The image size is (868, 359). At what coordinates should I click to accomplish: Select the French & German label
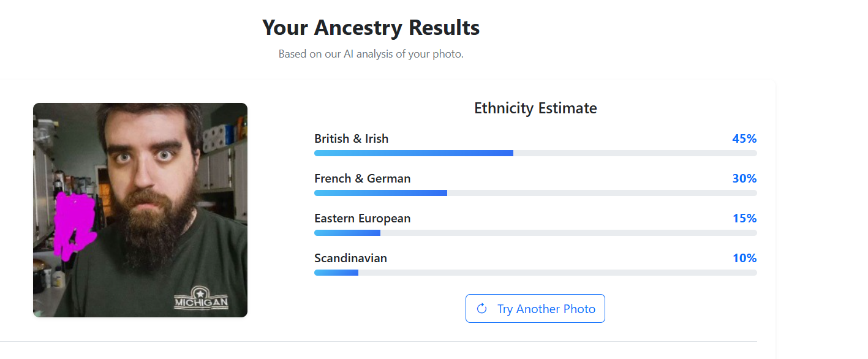click(x=362, y=179)
